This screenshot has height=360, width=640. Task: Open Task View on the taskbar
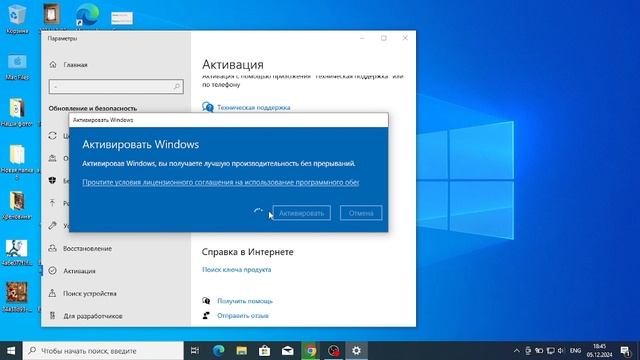(195, 351)
